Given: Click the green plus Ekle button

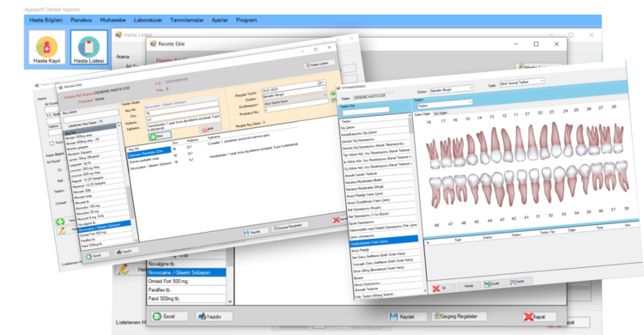Looking at the screenshot, I should point(160,136).
